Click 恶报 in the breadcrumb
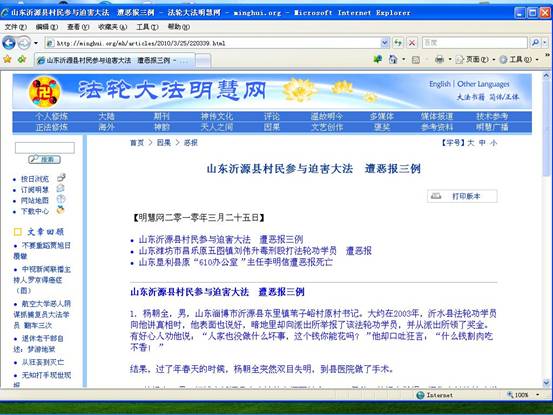The width and height of the screenshot is (553, 415). 191,143
